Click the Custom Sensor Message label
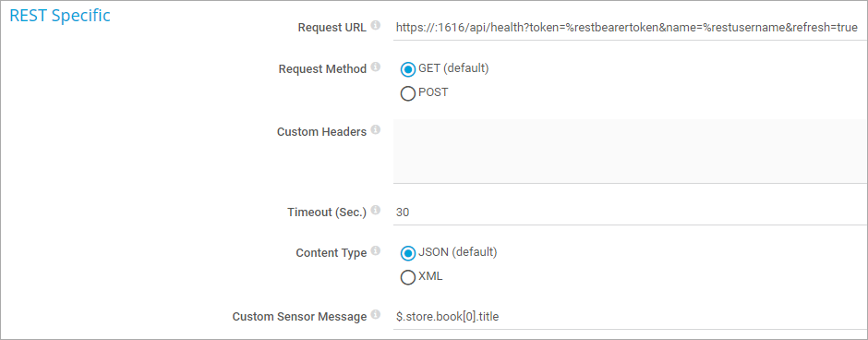868x340 pixels. pyautogui.click(x=299, y=317)
